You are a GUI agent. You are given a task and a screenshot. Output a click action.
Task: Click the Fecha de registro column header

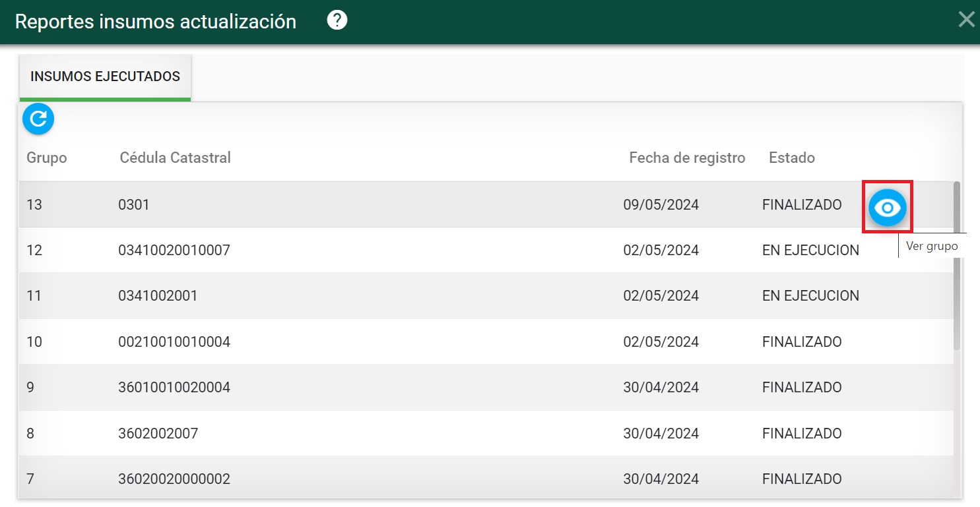click(x=686, y=158)
